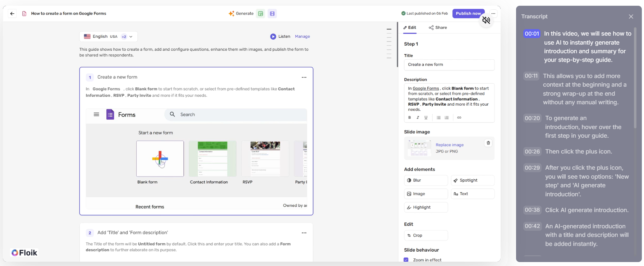Close the Transcript panel
Screen dimensions: 644x266
coord(631,17)
